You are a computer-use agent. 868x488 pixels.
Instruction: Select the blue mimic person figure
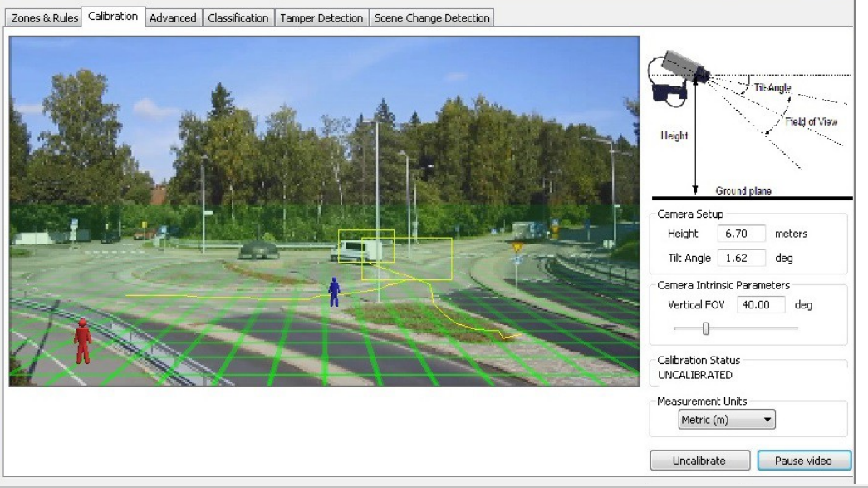coord(334,292)
